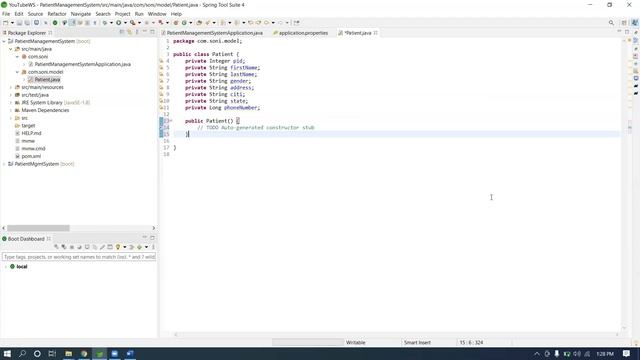Expand the local node in Boot Dashboard
Image resolution: width=640 pixels, height=360 pixels.
pyautogui.click(x=6, y=267)
